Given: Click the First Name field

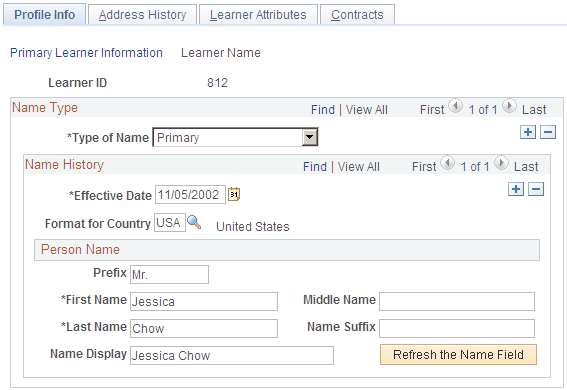Looking at the screenshot, I should point(204,301).
